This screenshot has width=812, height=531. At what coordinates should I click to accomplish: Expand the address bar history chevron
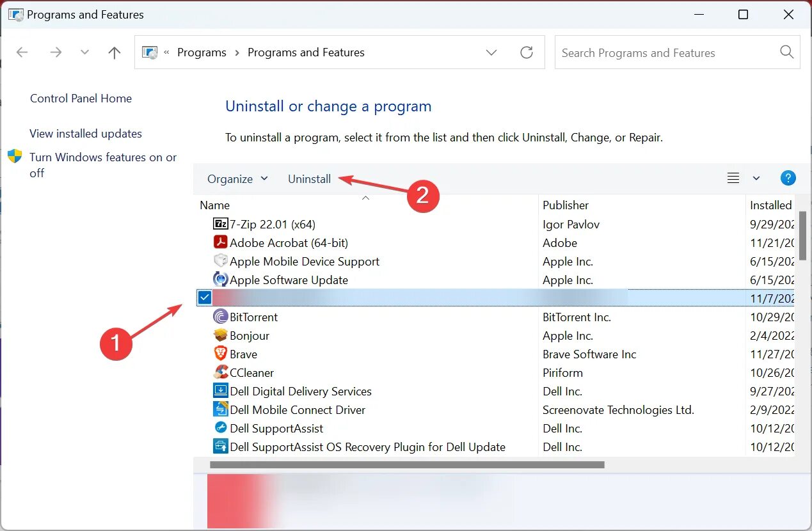[491, 52]
